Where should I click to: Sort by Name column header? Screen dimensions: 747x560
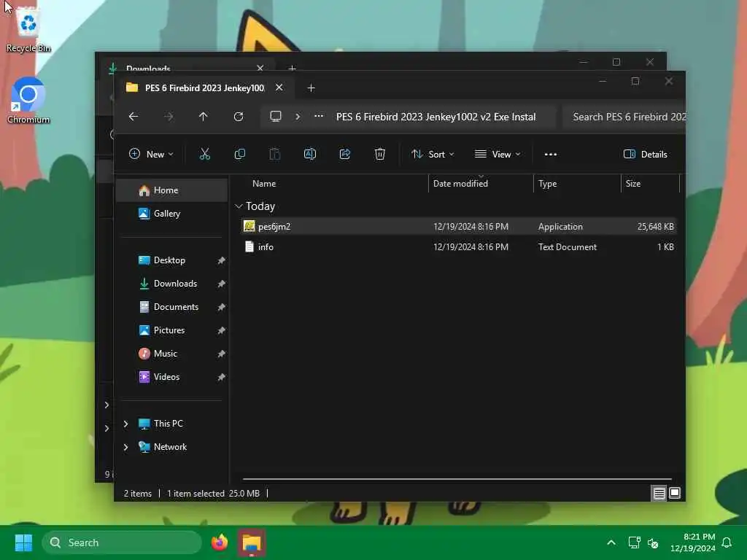click(x=264, y=183)
